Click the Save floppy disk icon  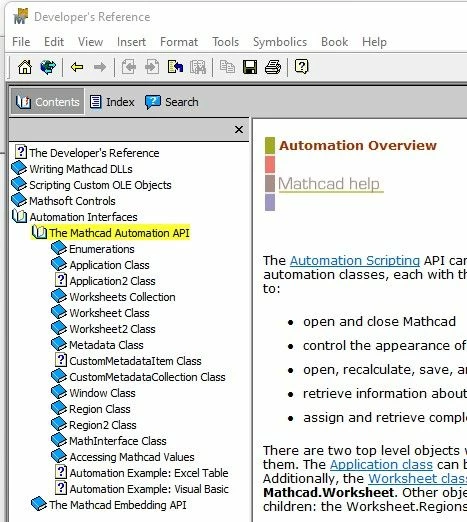point(250,67)
